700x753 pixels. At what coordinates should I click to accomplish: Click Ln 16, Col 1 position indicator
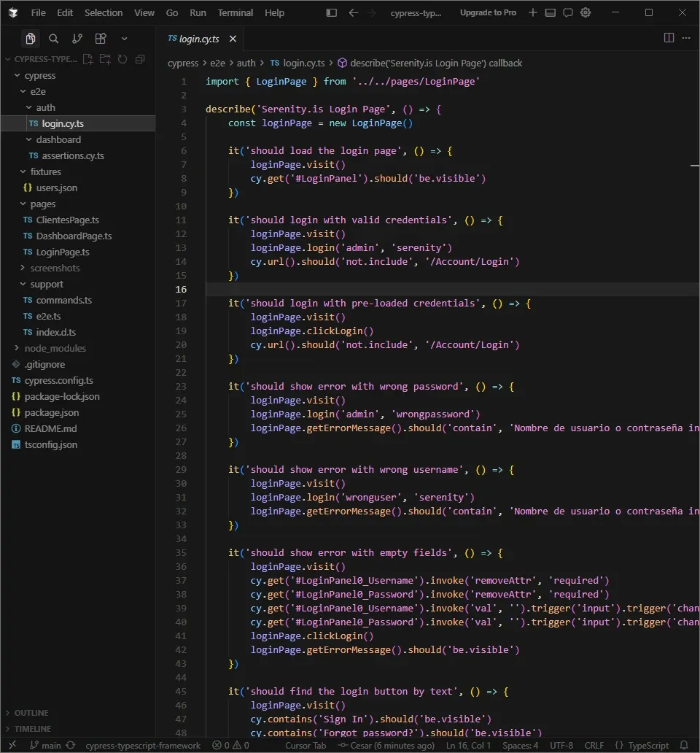(x=468, y=745)
